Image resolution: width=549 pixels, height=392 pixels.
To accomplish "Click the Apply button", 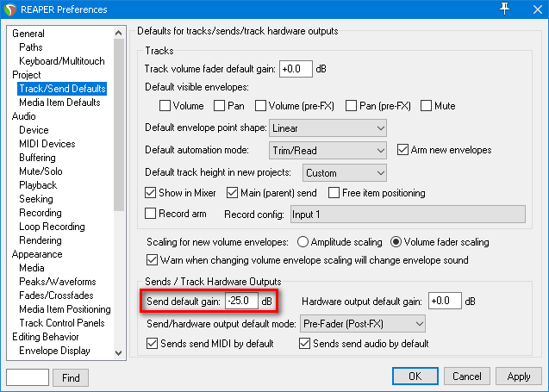I will pyautogui.click(x=519, y=376).
